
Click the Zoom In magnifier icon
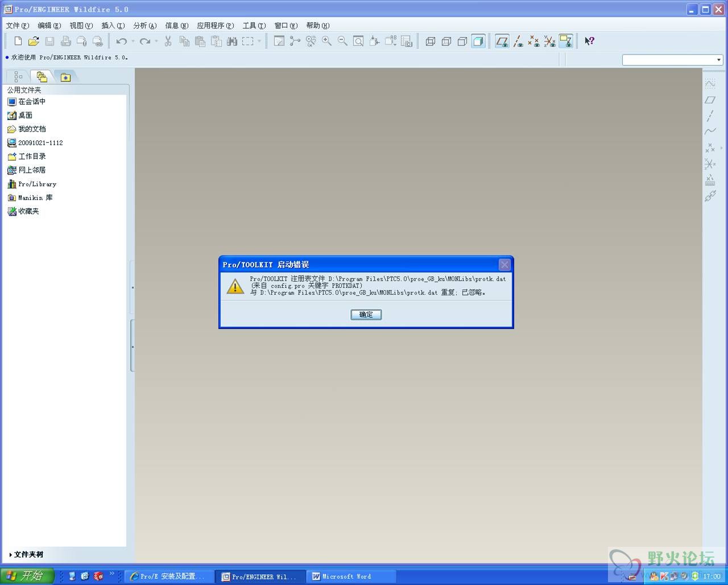click(327, 41)
